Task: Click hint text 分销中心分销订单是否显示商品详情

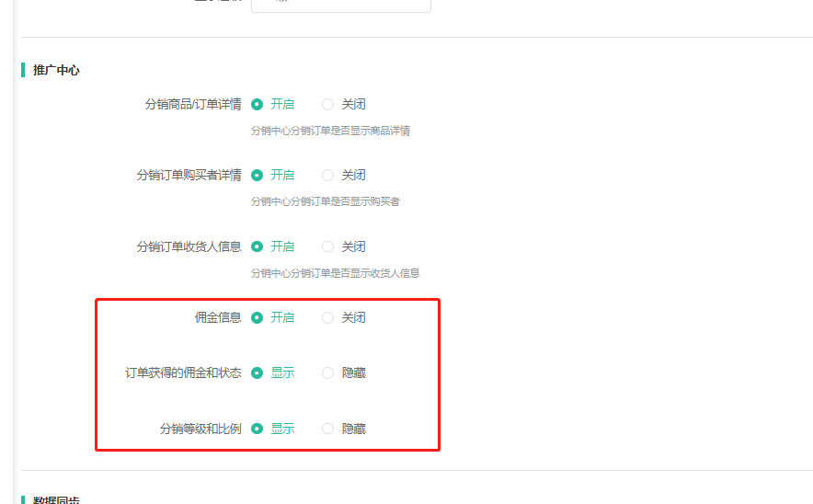Action: point(330,131)
